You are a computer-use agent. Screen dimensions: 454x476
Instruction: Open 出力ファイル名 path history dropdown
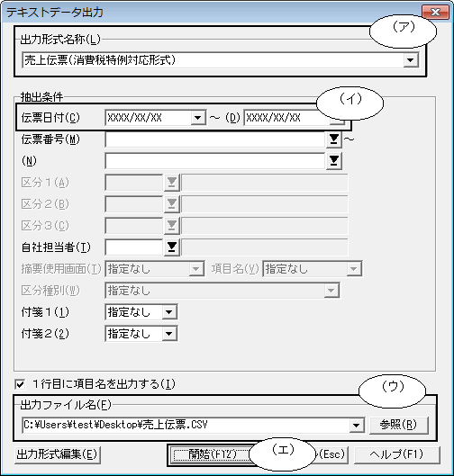tap(357, 425)
